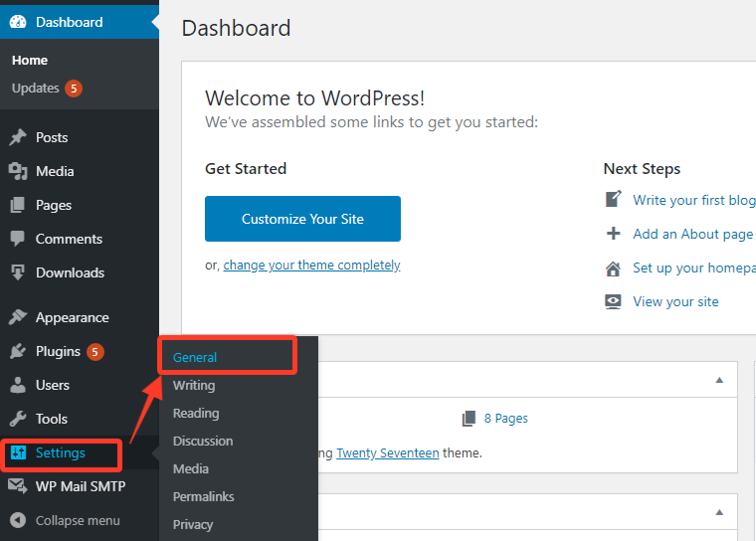Open the Appearance menu
Screen dimensions: 756x541
tap(80, 317)
